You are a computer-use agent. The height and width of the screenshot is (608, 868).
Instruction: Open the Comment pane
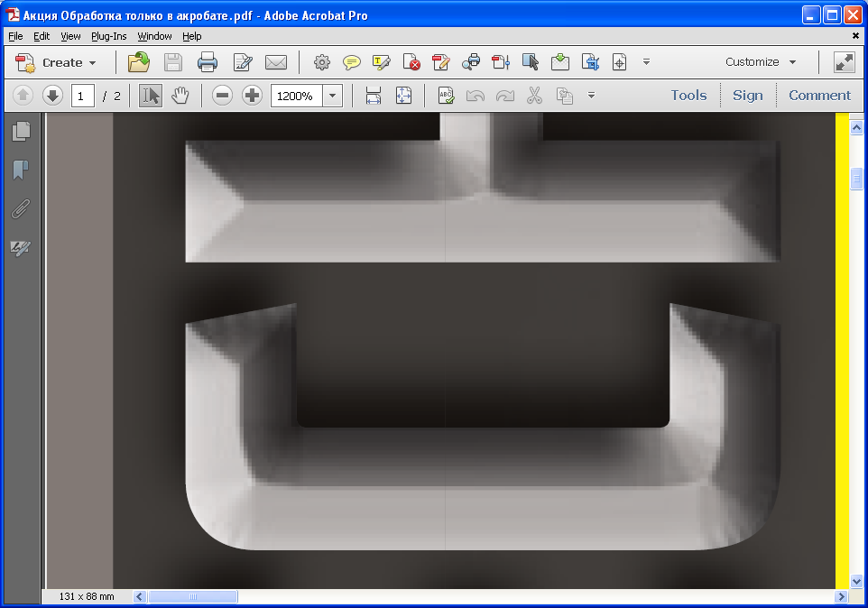(819, 96)
